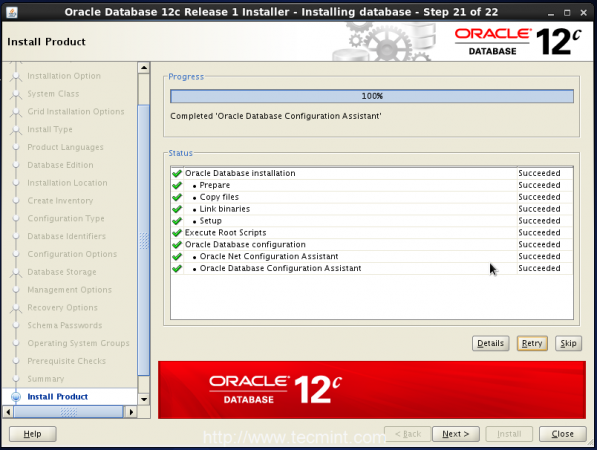This screenshot has width=597, height=450.
Task: Maximize the installer window
Action: click(567, 13)
